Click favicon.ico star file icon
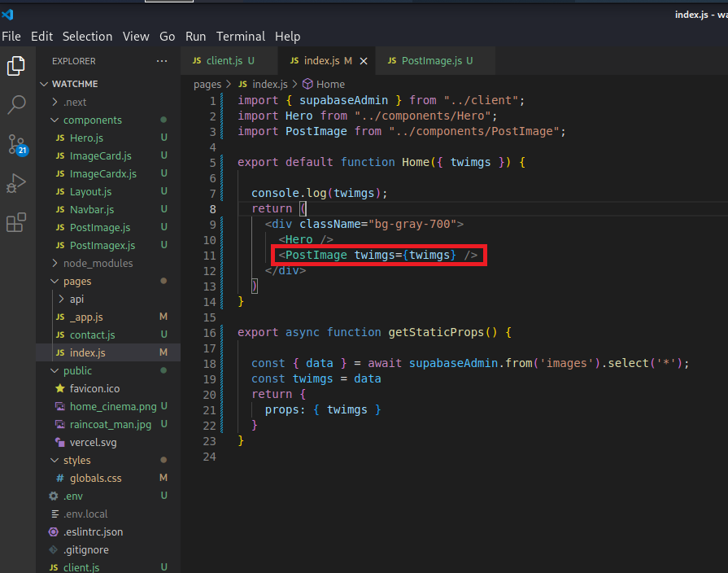The height and width of the screenshot is (573, 728). point(60,388)
